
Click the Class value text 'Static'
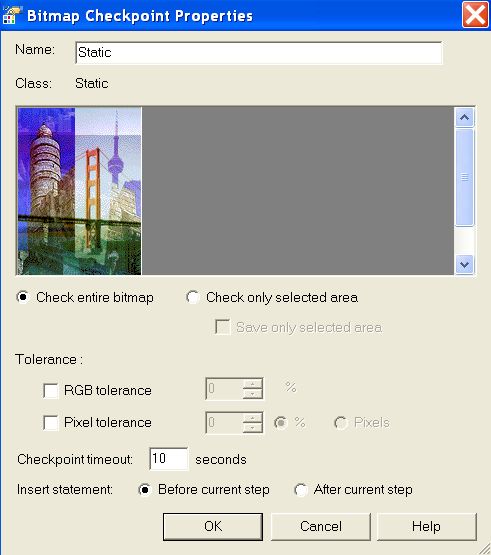(x=92, y=84)
